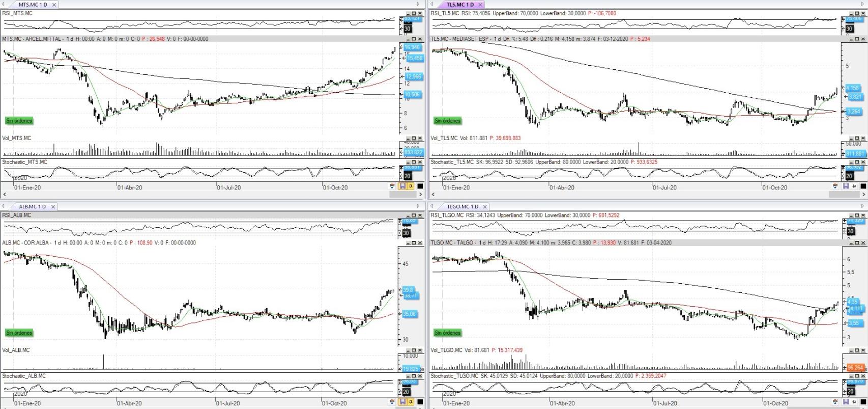Image resolution: width=868 pixels, height=409 pixels.
Task: Open black color swatch in ALB.MC chart footer
Action: pos(420,402)
